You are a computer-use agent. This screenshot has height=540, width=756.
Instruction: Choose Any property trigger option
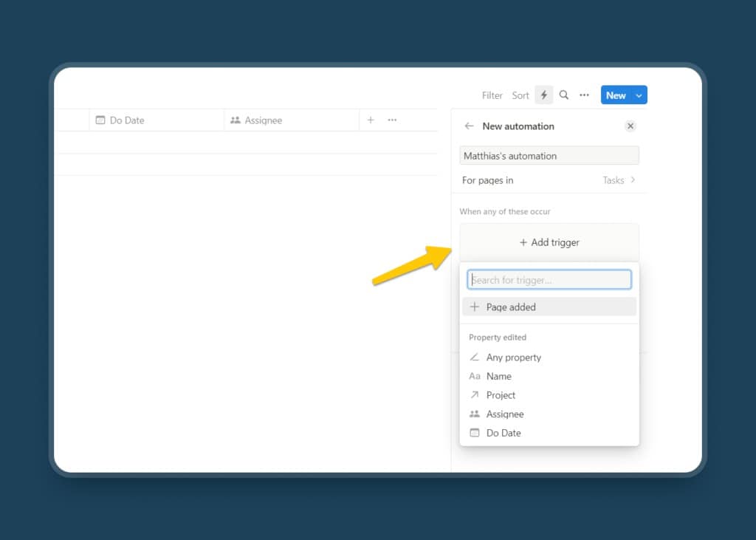[x=513, y=358]
